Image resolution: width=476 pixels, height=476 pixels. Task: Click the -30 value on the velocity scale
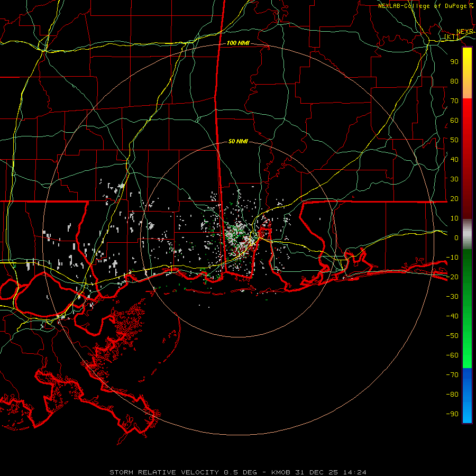[x=452, y=297]
